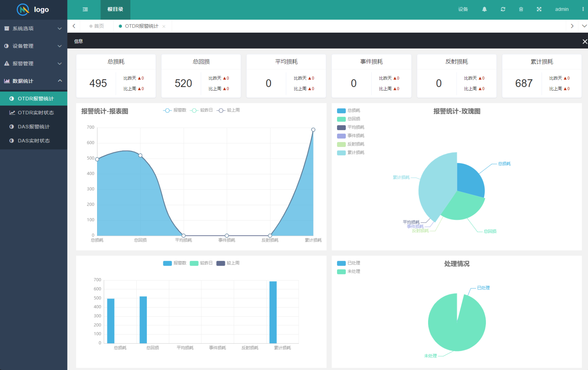Open the vertical more-options icon beside admin

point(583,9)
